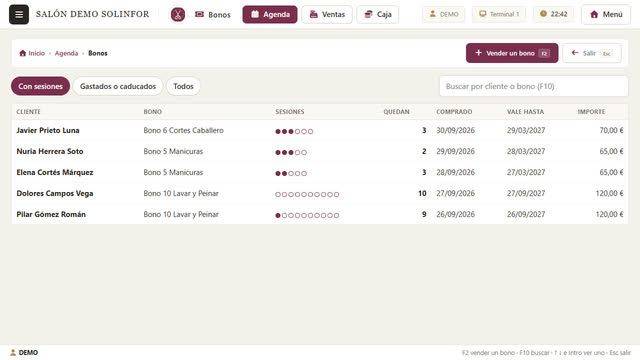Click the SESIONES column header
Viewport: 640px width, 360px height.
click(290, 111)
